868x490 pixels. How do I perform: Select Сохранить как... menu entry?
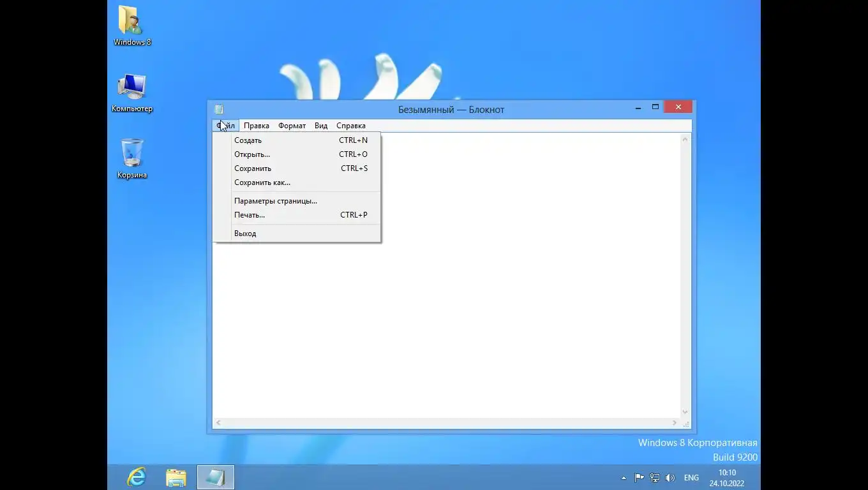[297, 182]
